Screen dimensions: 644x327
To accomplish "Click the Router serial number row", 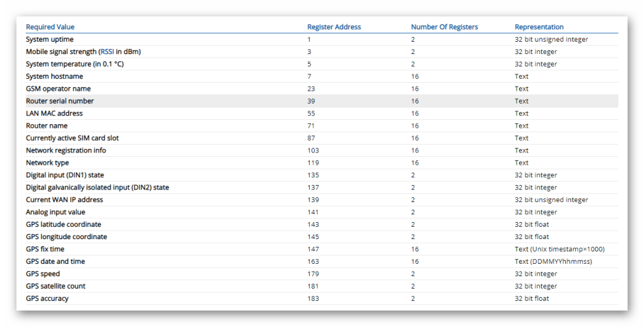I will [x=321, y=101].
